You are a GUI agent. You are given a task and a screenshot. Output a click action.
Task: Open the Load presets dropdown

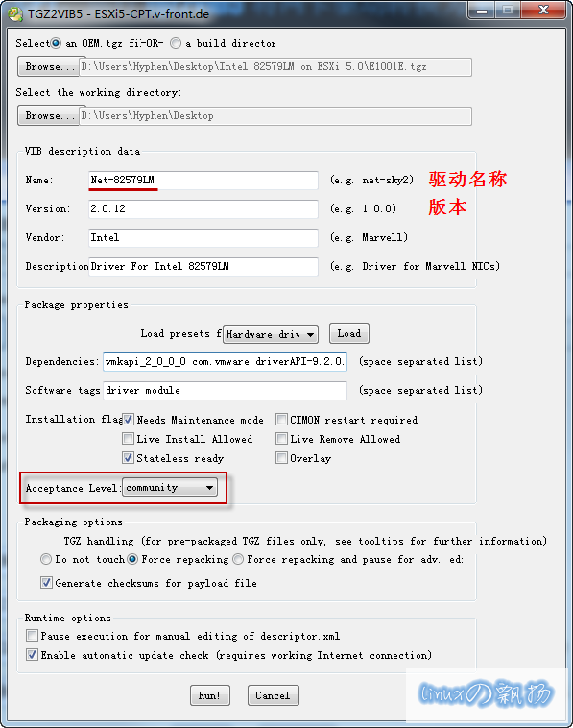click(x=271, y=334)
